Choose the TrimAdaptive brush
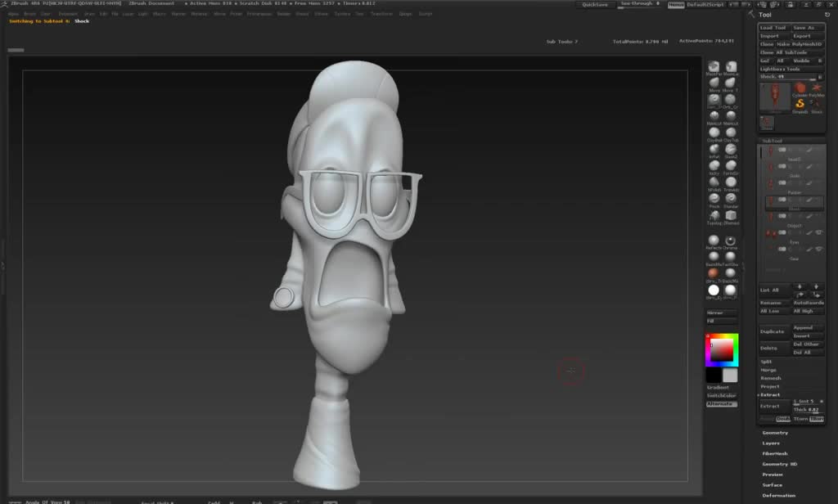The width and height of the screenshot is (838, 504). click(731, 182)
